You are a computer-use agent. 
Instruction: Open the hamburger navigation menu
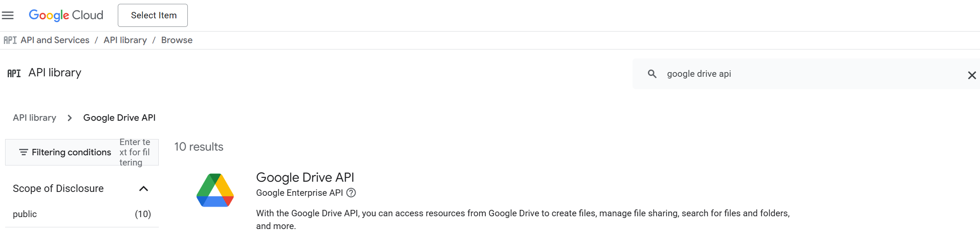[x=8, y=15]
